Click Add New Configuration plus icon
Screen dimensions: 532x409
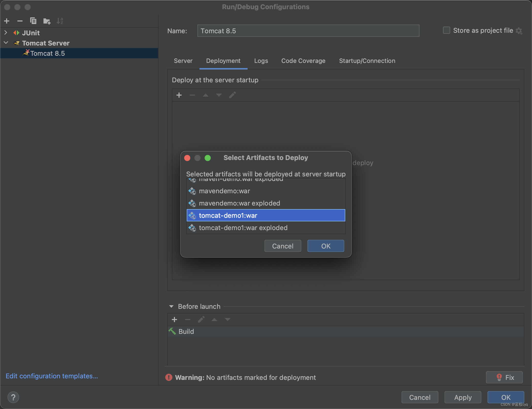7,21
